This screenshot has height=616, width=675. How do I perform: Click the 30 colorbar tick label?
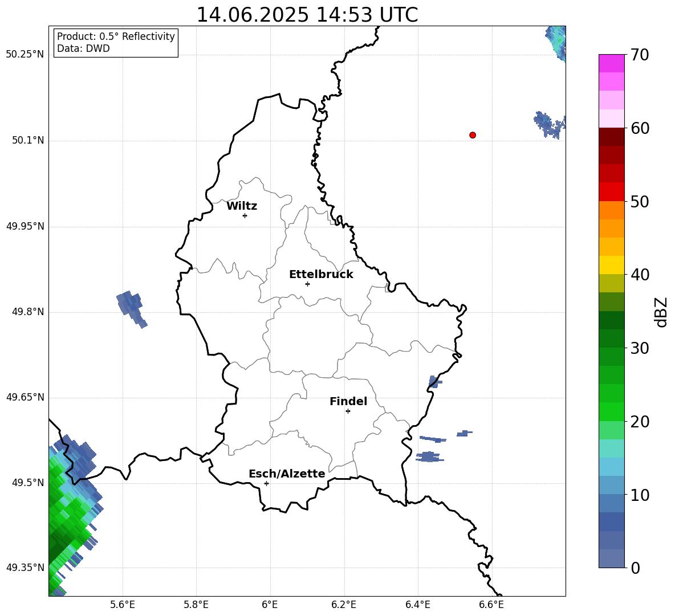pos(640,348)
